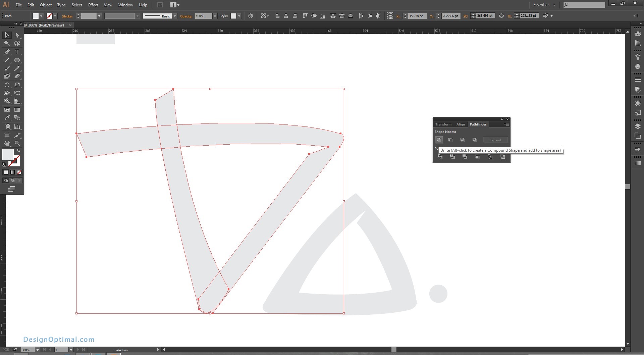Image resolution: width=644 pixels, height=355 pixels.
Task: Open graphic Style dropdown
Action: [x=239, y=16]
